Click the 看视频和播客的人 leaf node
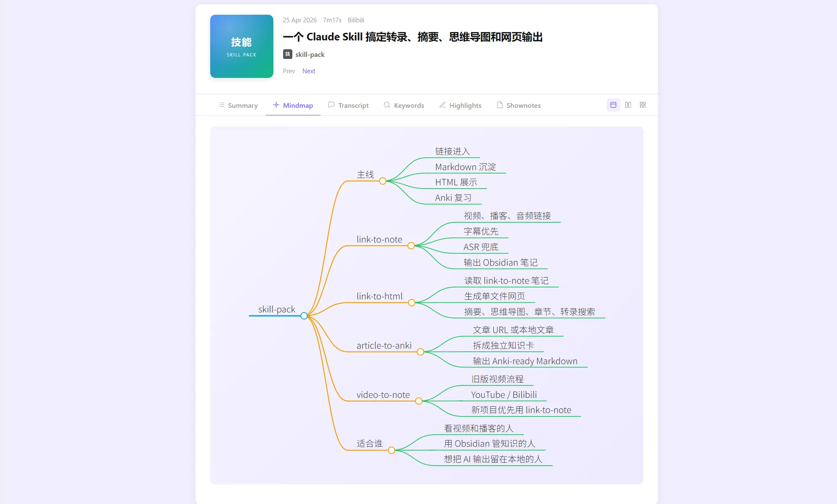Viewport: 837px width, 504px height. [479, 429]
